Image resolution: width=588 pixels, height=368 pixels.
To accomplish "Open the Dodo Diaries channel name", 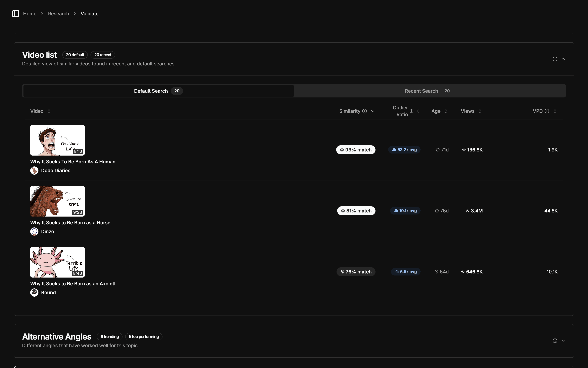I will (56, 171).
